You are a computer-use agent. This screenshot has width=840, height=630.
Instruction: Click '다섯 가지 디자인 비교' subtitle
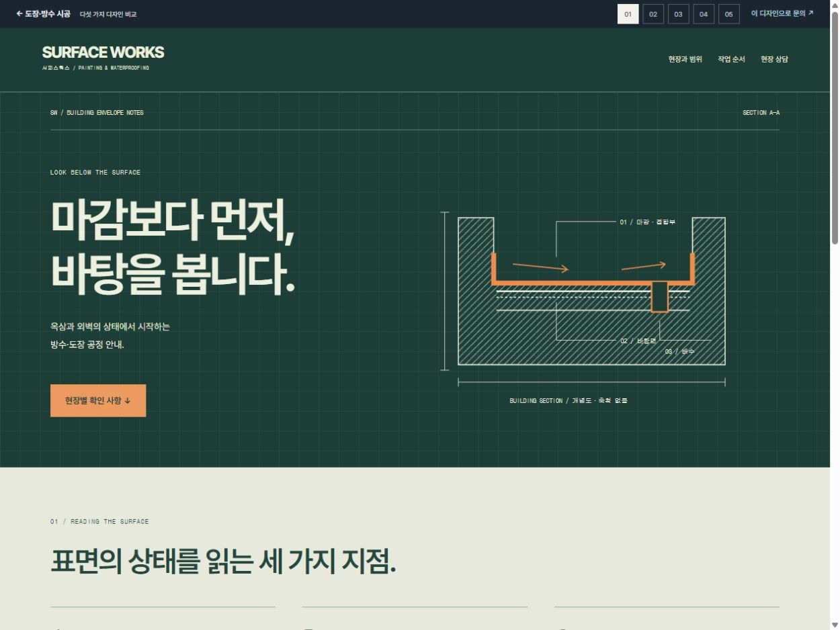click(108, 14)
